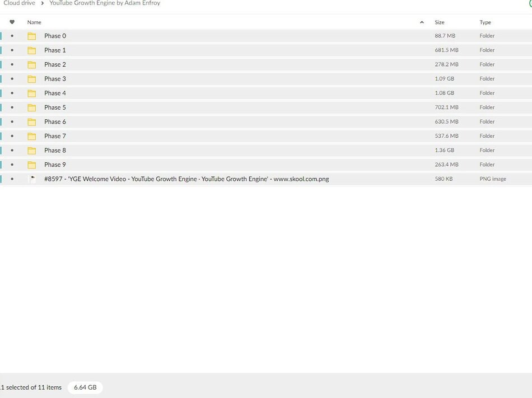Select the Phase 4 folder name
532x398 pixels.
click(55, 93)
